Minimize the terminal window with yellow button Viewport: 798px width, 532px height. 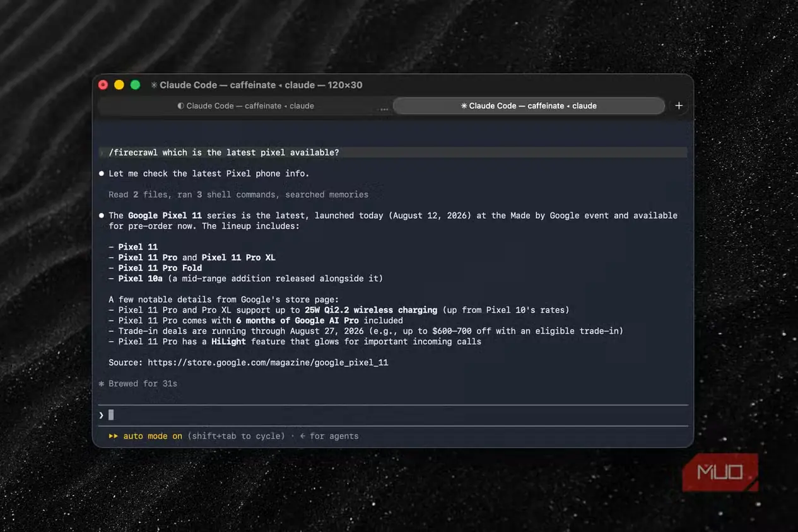(119, 84)
